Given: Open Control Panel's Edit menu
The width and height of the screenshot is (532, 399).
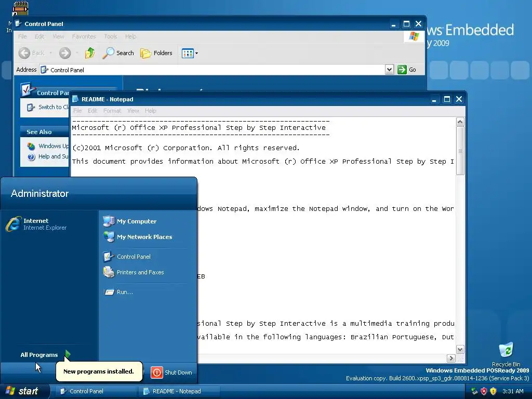Looking at the screenshot, I should [x=39, y=36].
